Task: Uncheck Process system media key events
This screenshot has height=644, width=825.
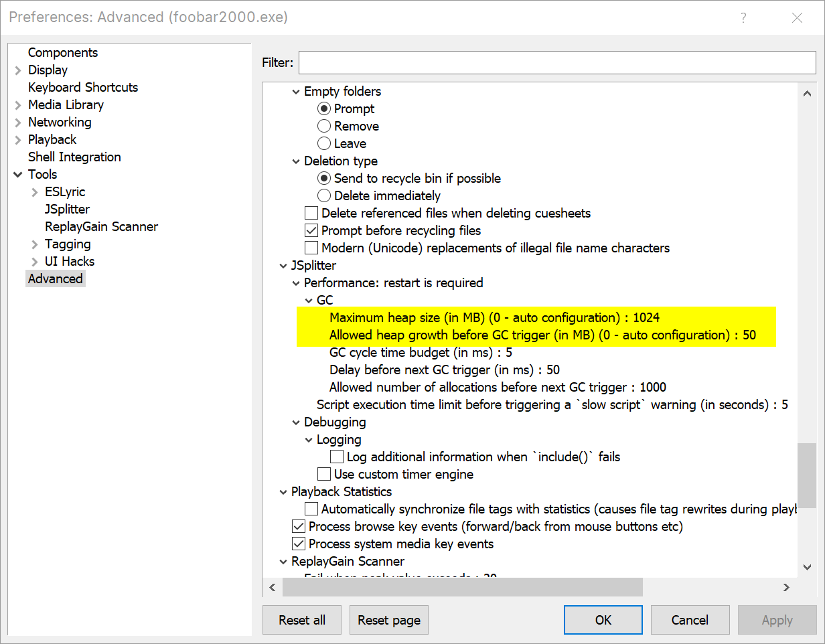Action: (x=299, y=544)
